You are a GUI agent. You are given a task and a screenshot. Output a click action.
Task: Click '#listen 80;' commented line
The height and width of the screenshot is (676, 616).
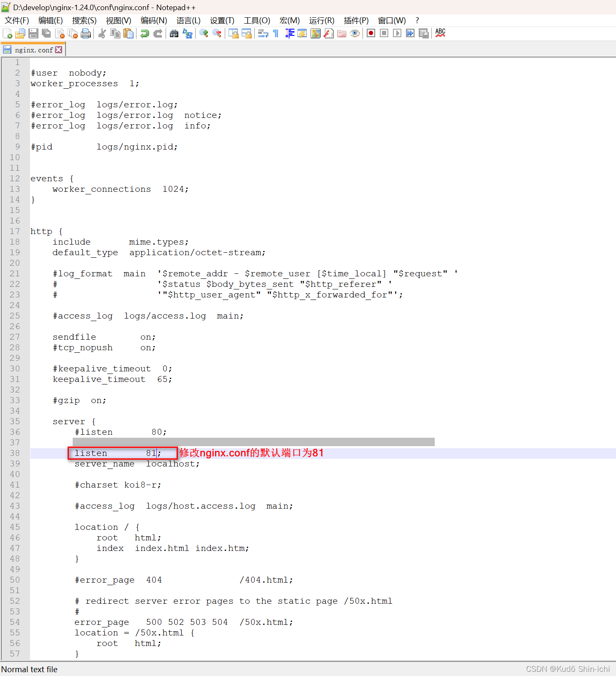click(x=121, y=432)
